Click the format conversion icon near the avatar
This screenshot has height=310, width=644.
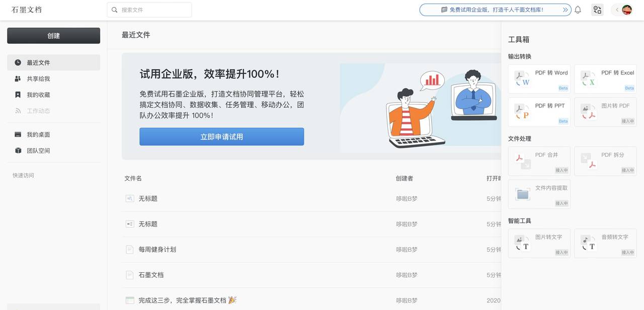click(597, 10)
